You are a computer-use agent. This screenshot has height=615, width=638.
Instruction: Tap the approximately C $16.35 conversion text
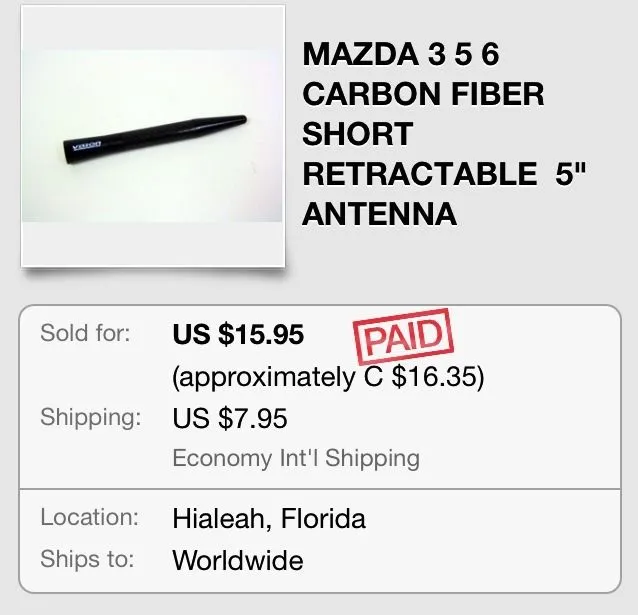pos(328,378)
